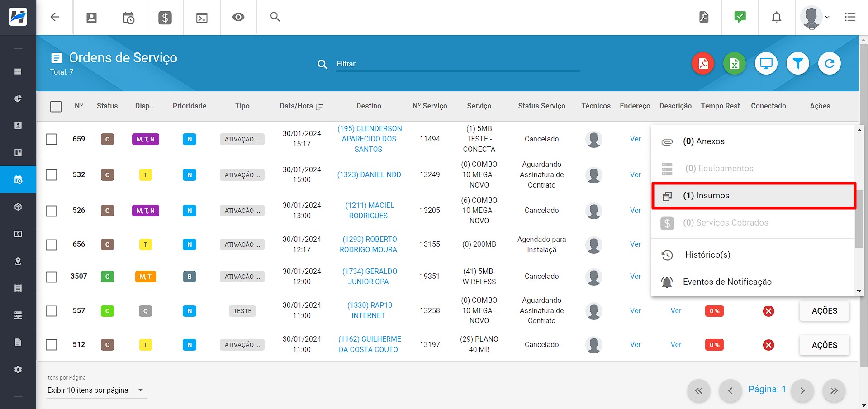Image resolution: width=868 pixels, height=409 pixels.
Task: Open customer link (1323) DANIEL NDD
Action: point(369,175)
